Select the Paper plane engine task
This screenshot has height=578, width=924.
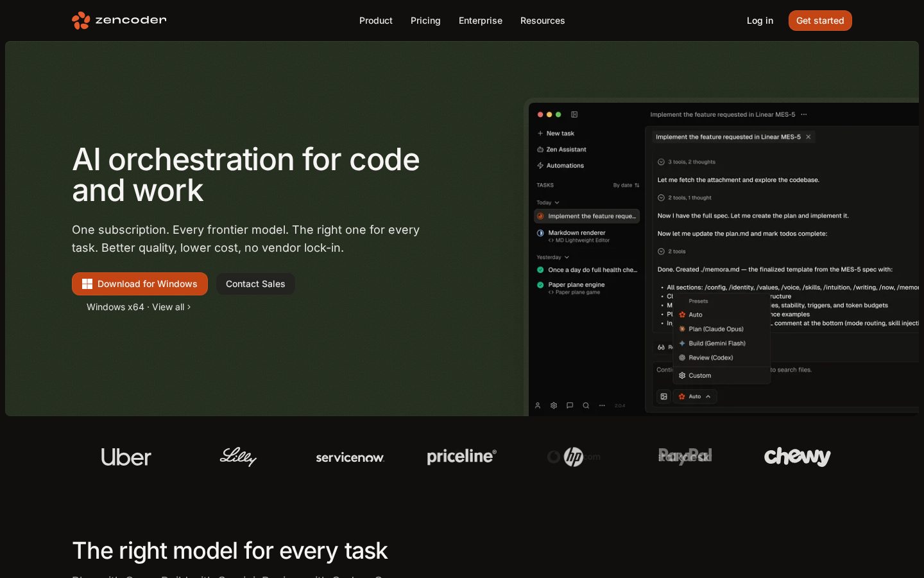(587, 288)
